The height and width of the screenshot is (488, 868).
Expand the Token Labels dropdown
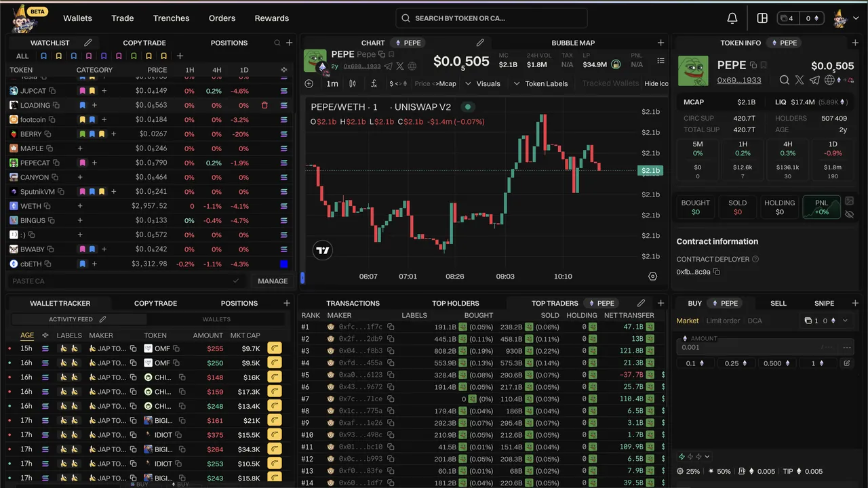540,83
